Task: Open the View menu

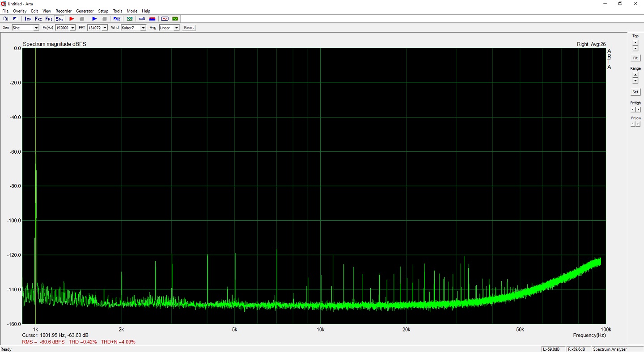Action: tap(47, 11)
